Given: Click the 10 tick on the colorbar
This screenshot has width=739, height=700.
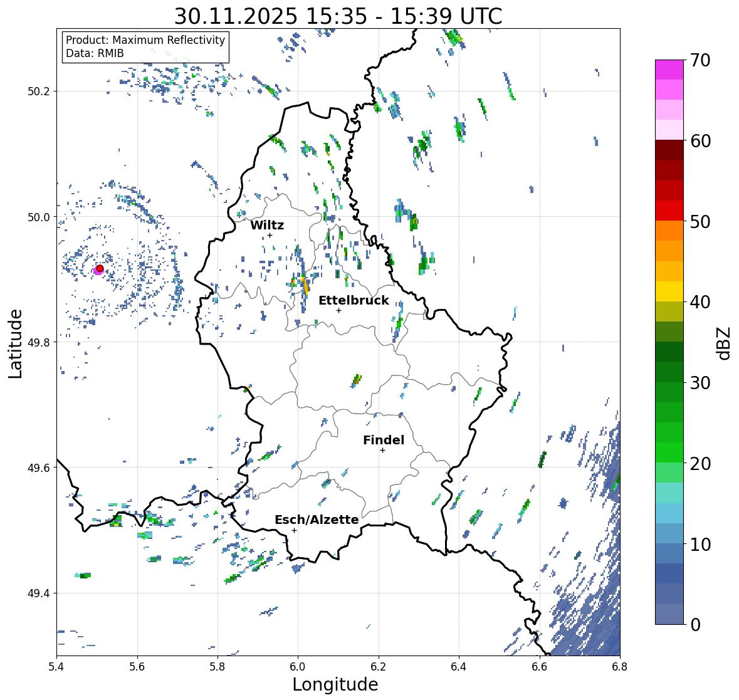Looking at the screenshot, I should [x=700, y=544].
